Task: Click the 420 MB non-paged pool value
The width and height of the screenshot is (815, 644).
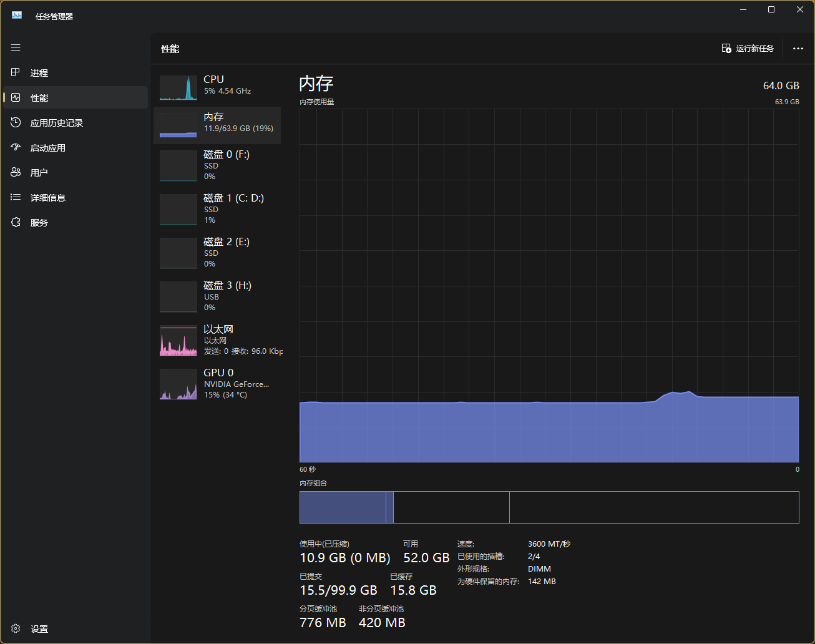Action: 382,623
